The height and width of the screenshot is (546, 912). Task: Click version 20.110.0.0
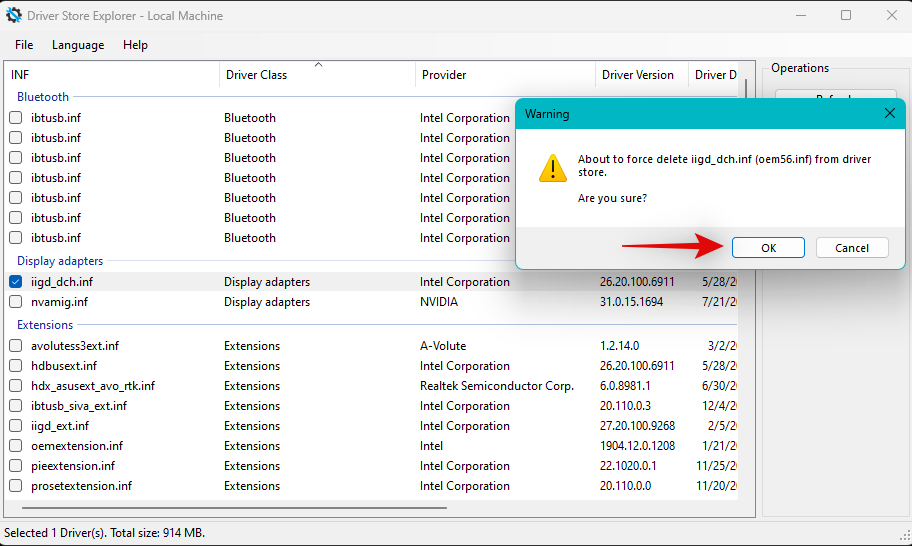click(625, 486)
